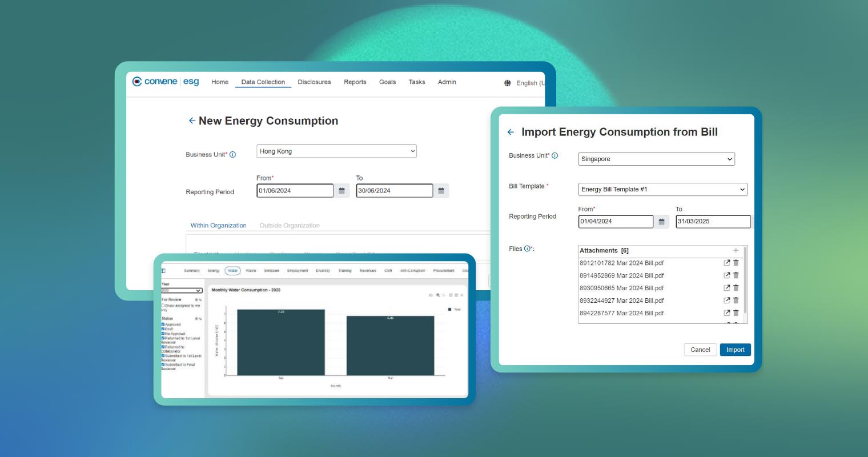Click the save-chart-as-image icon

click(x=430, y=295)
